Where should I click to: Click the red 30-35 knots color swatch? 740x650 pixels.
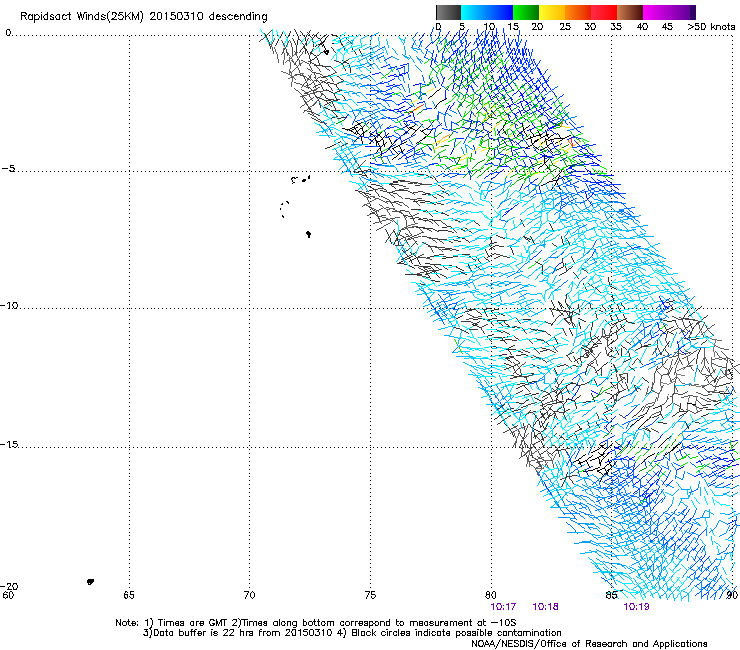pyautogui.click(x=604, y=12)
